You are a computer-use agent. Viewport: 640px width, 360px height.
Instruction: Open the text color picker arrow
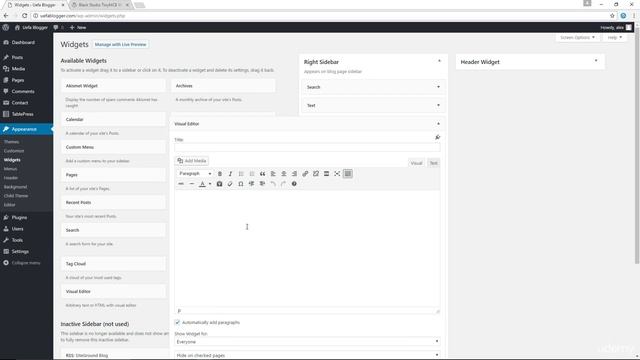pos(210,184)
